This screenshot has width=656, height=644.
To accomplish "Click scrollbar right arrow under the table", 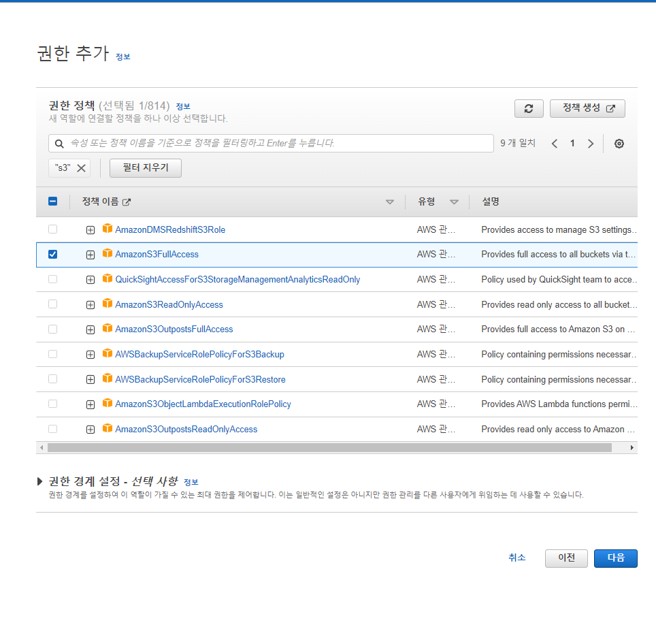I will tap(632, 448).
